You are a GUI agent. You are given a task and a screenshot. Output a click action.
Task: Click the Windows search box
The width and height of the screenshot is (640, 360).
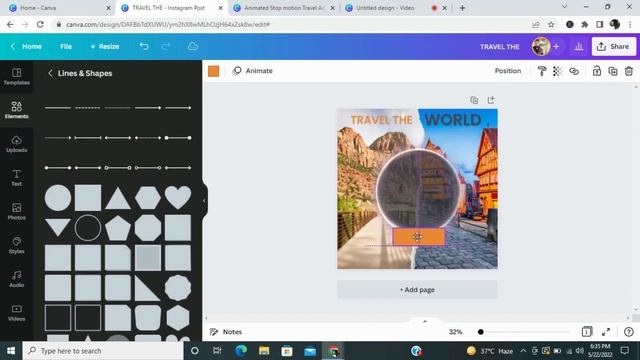pos(103,351)
